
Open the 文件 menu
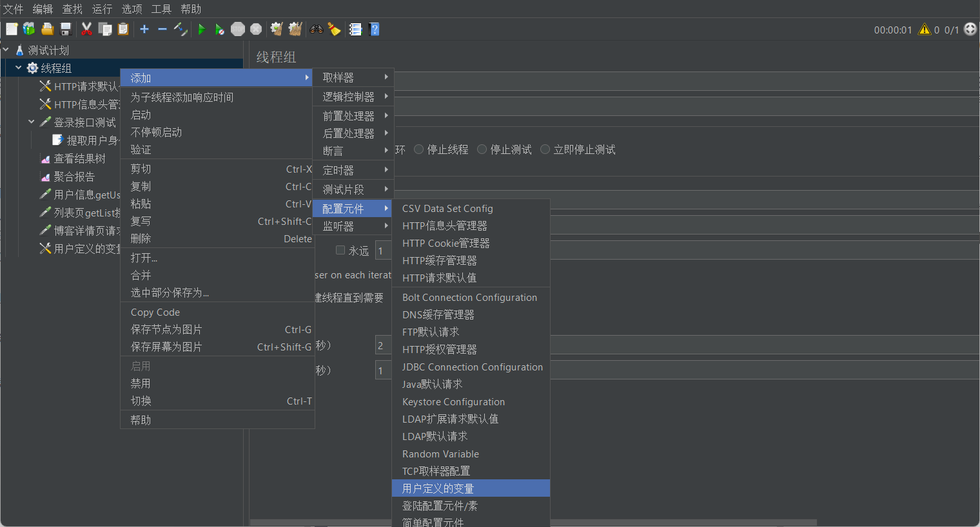click(13, 9)
